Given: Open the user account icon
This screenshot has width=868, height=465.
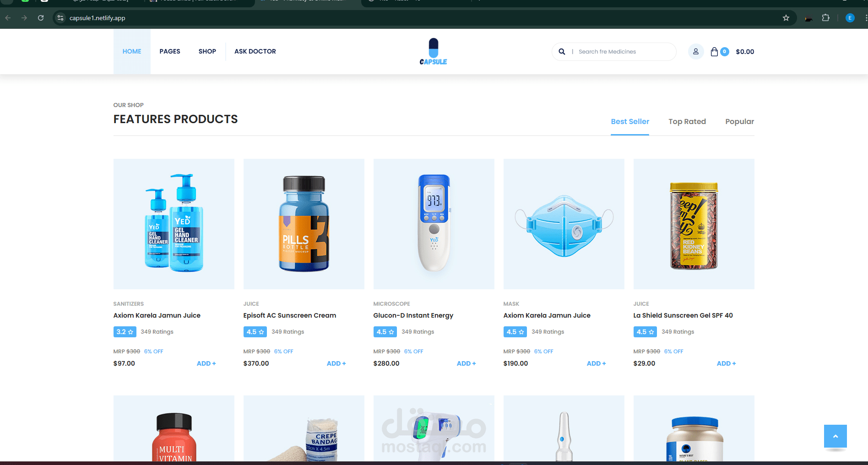Looking at the screenshot, I should tap(695, 52).
